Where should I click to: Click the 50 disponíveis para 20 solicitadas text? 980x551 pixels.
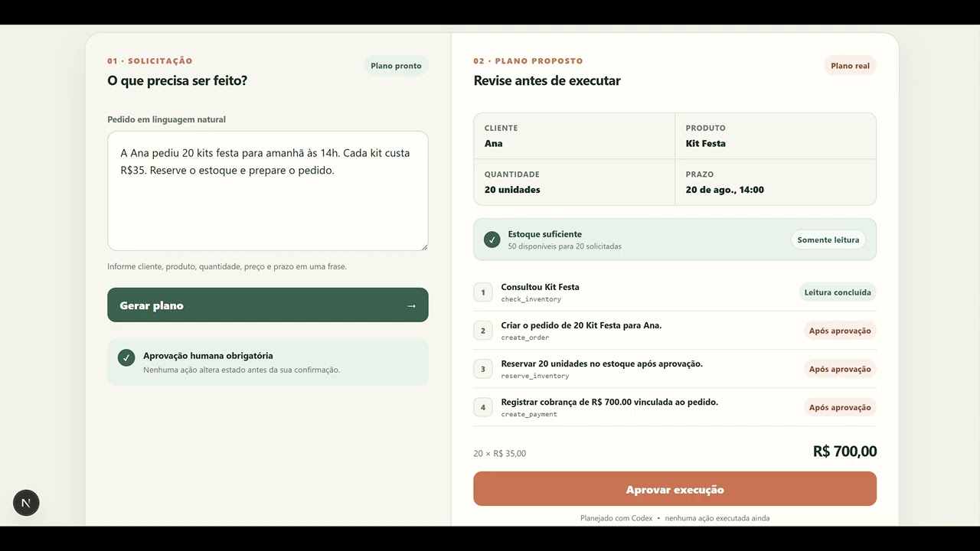pos(565,246)
